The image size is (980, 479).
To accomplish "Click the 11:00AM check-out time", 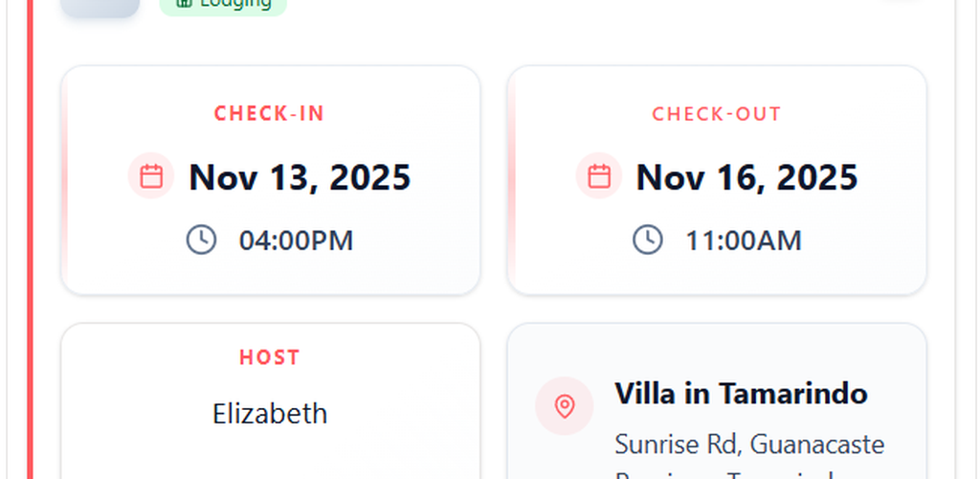I will [x=743, y=240].
